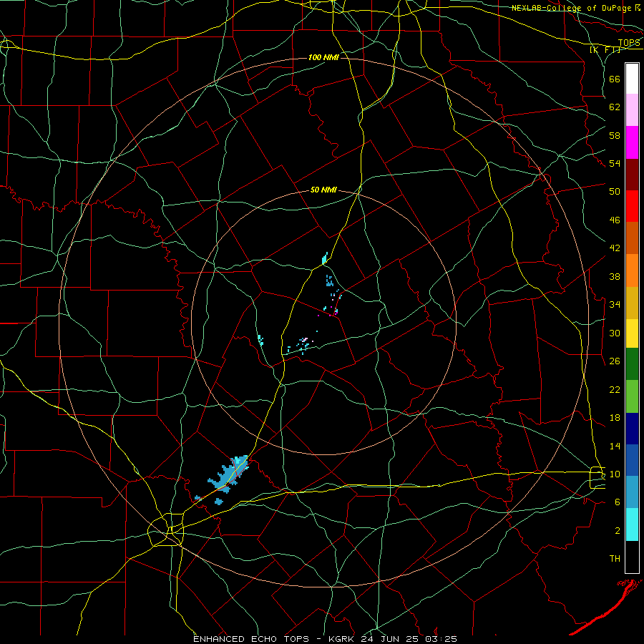Click the TOPS legend title
644x644 pixels.
[629, 42]
